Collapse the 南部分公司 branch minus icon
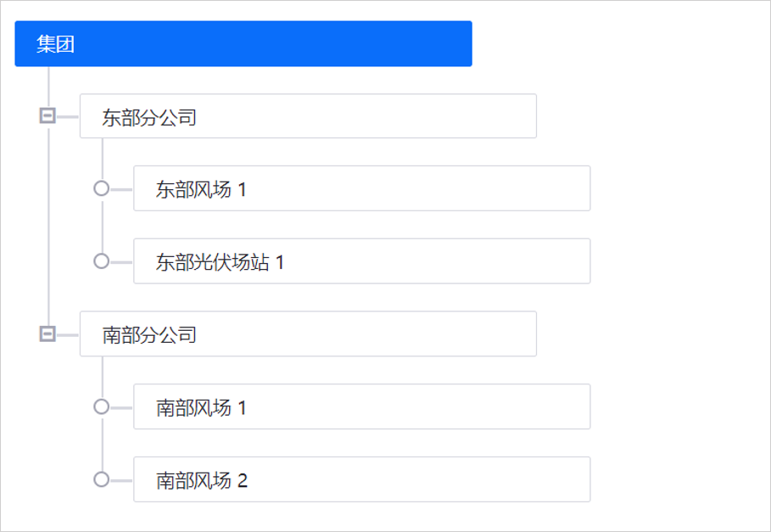 tap(47, 334)
